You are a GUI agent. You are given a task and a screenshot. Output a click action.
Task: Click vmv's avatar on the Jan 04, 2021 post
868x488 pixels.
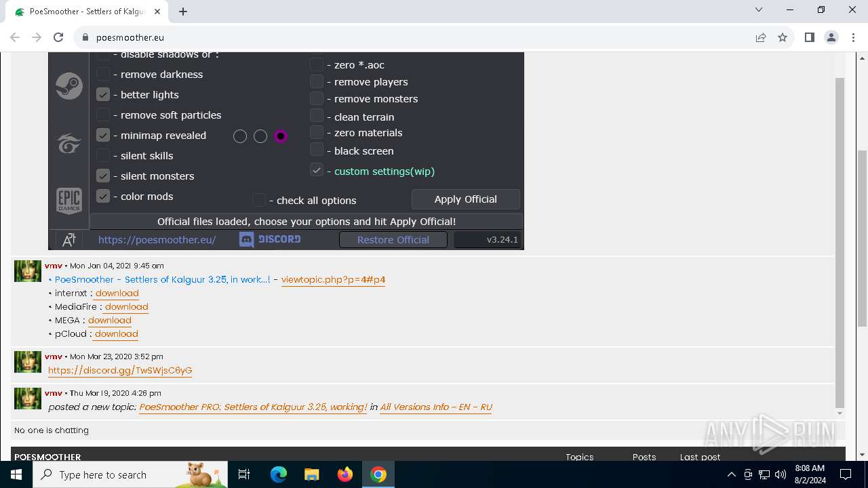pos(28,271)
